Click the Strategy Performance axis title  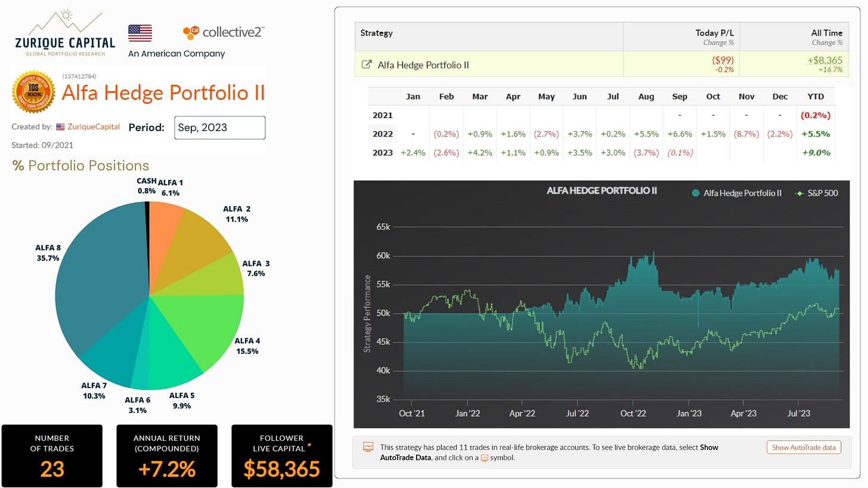[367, 313]
